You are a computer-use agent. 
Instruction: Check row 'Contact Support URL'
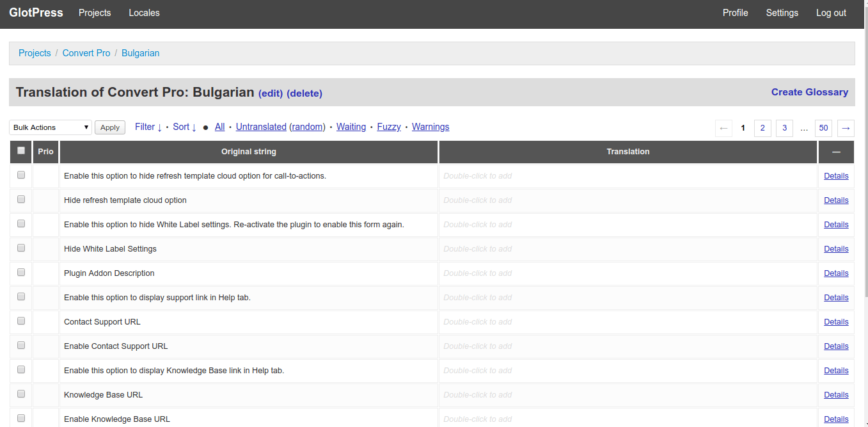pyautogui.click(x=21, y=321)
